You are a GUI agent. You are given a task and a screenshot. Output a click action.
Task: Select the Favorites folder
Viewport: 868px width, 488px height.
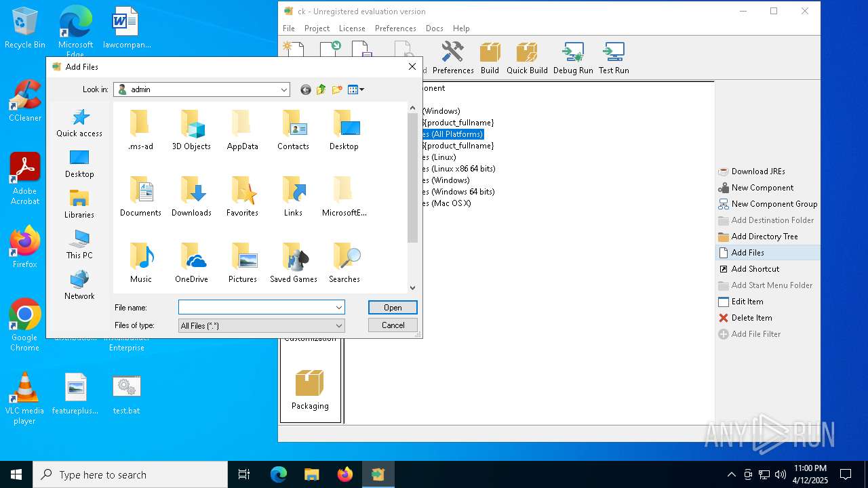point(242,197)
